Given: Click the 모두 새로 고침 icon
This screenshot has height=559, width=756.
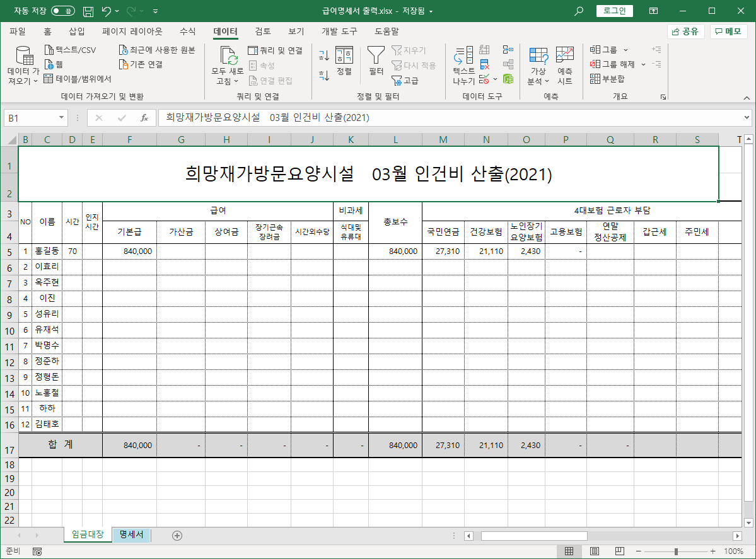Looking at the screenshot, I should pos(228,55).
